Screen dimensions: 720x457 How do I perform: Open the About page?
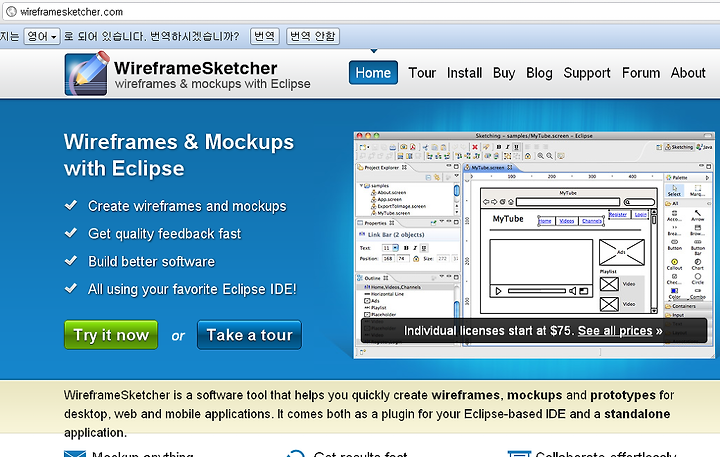click(688, 73)
